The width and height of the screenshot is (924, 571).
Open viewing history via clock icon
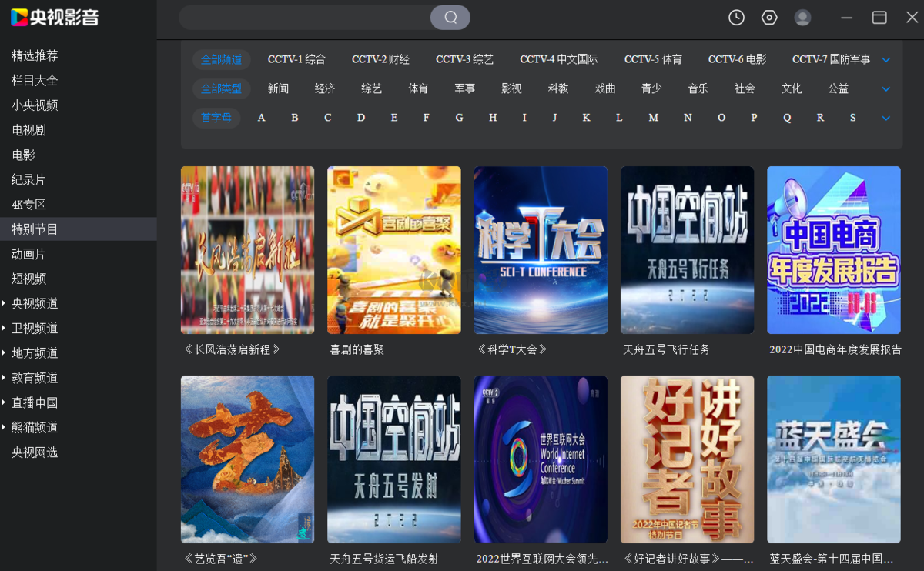(735, 17)
